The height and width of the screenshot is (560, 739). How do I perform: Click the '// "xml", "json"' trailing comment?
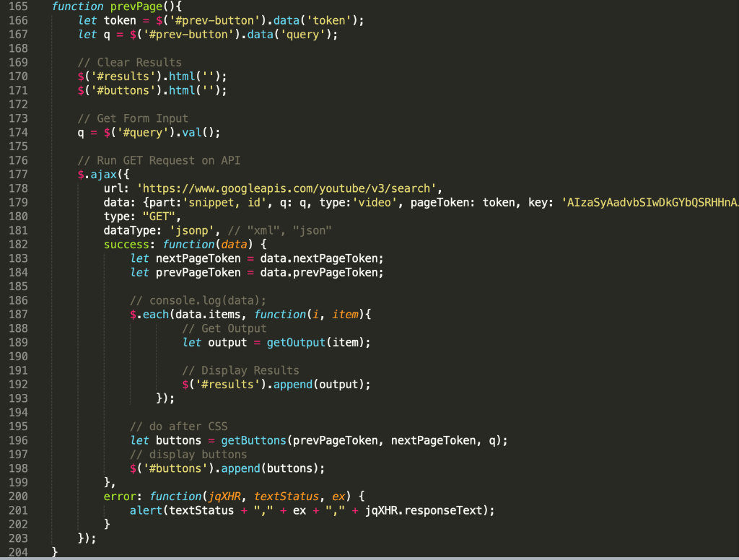[x=279, y=230]
